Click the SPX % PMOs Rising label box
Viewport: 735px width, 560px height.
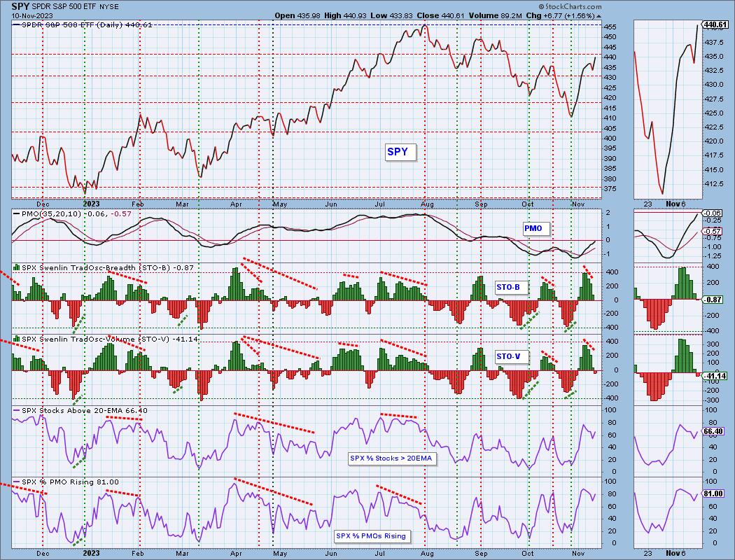pos(371,535)
